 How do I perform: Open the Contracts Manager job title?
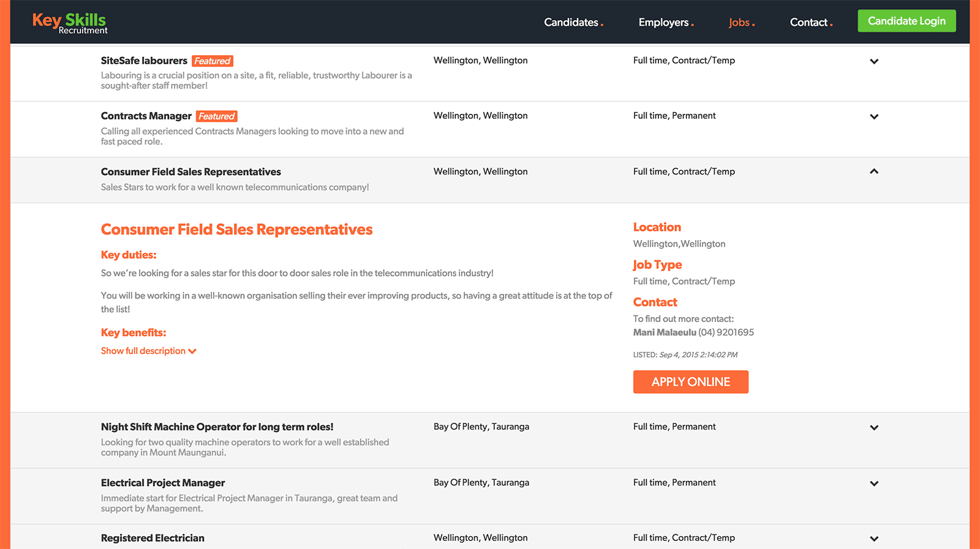(x=146, y=116)
